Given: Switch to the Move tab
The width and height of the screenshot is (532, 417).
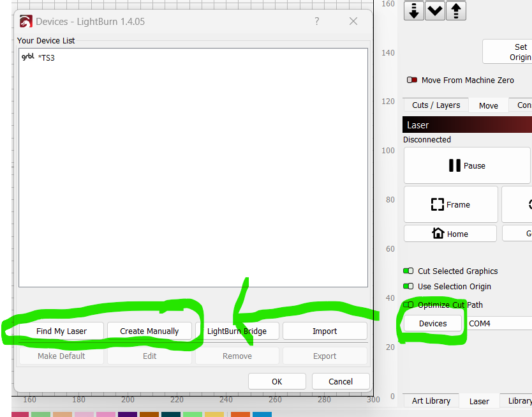Looking at the screenshot, I should tap(489, 105).
